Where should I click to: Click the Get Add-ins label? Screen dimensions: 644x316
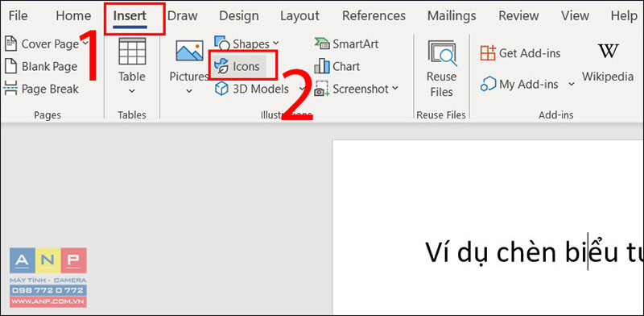pos(530,53)
